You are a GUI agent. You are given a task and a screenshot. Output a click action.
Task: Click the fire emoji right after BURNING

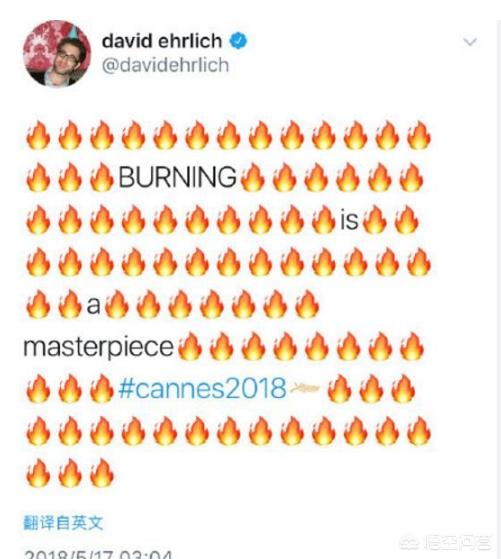(253, 177)
